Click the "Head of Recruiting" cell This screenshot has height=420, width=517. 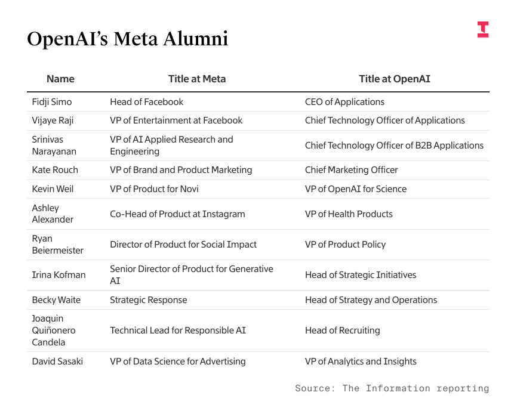click(x=342, y=331)
